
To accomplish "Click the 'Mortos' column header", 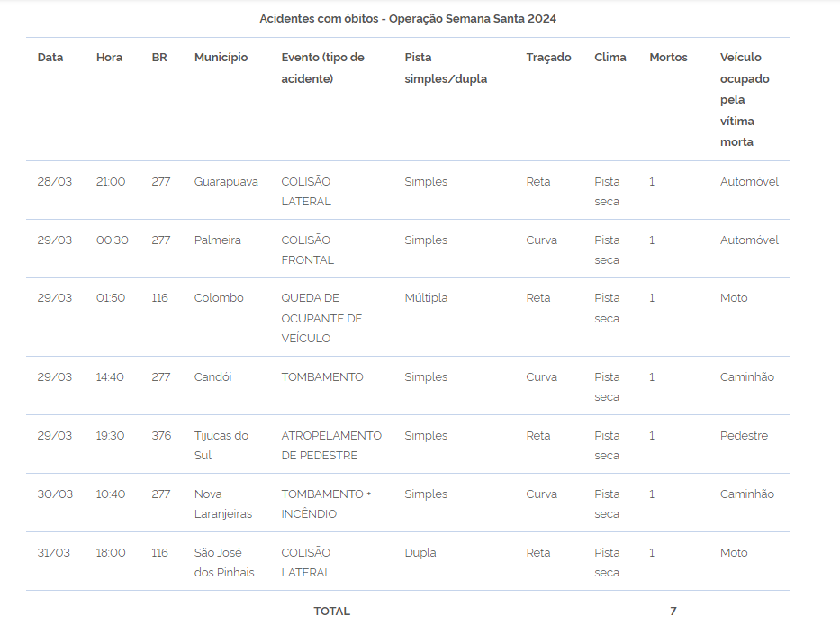I will click(x=668, y=58).
